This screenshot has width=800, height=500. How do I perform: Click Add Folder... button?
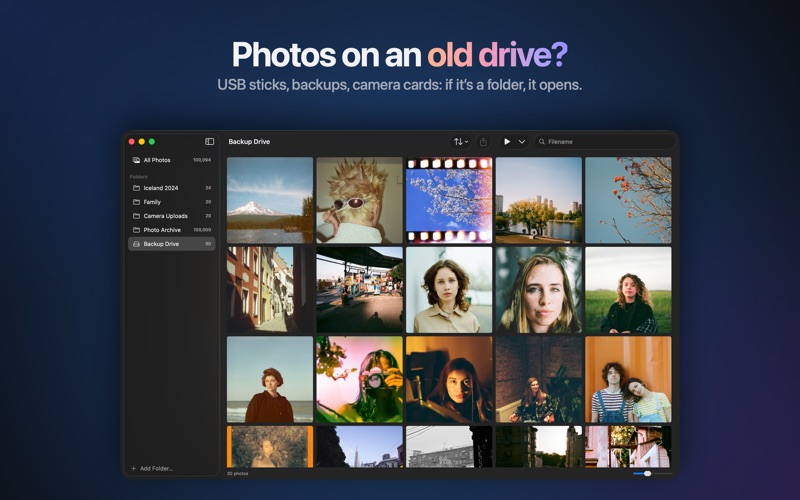click(152, 468)
